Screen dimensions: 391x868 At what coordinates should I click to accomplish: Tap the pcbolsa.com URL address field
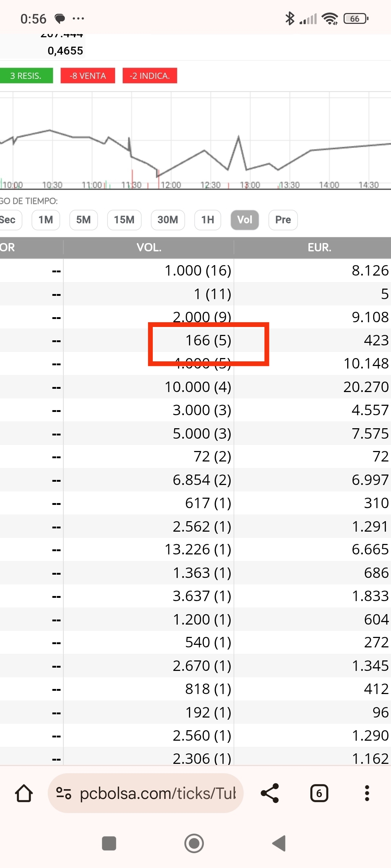146,793
